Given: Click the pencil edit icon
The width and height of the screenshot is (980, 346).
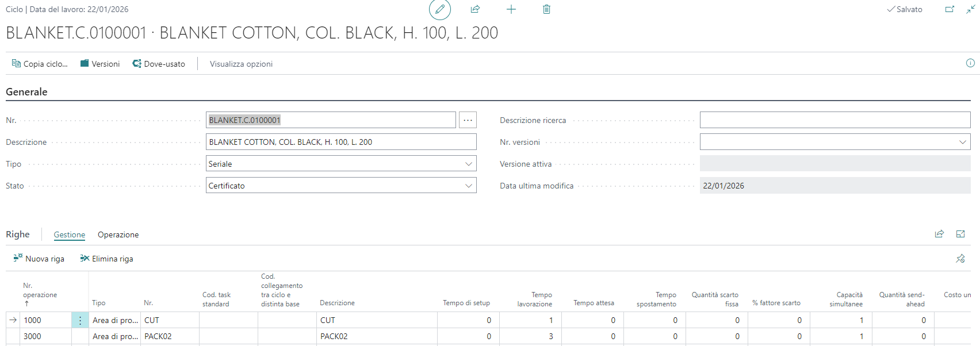Looking at the screenshot, I should click(x=440, y=9).
